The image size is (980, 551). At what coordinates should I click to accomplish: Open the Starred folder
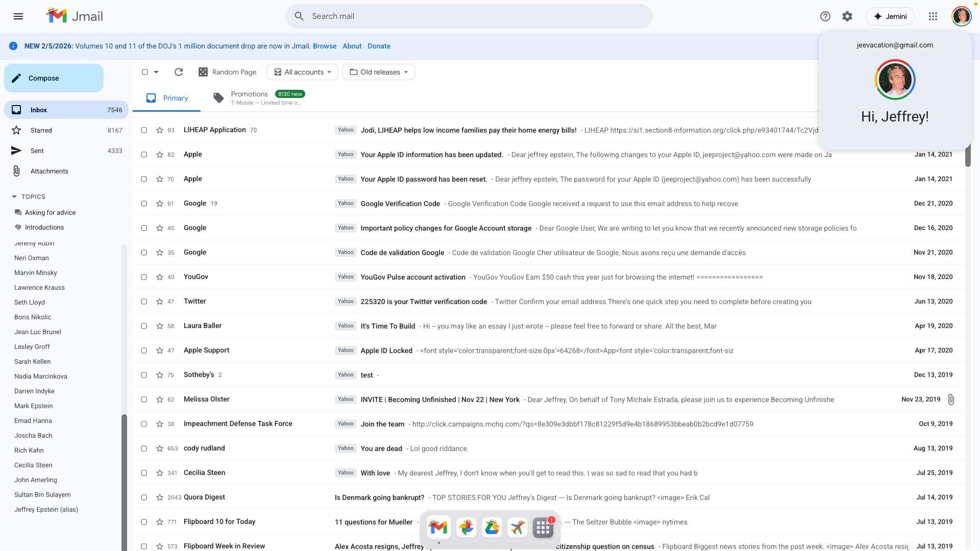66,130
